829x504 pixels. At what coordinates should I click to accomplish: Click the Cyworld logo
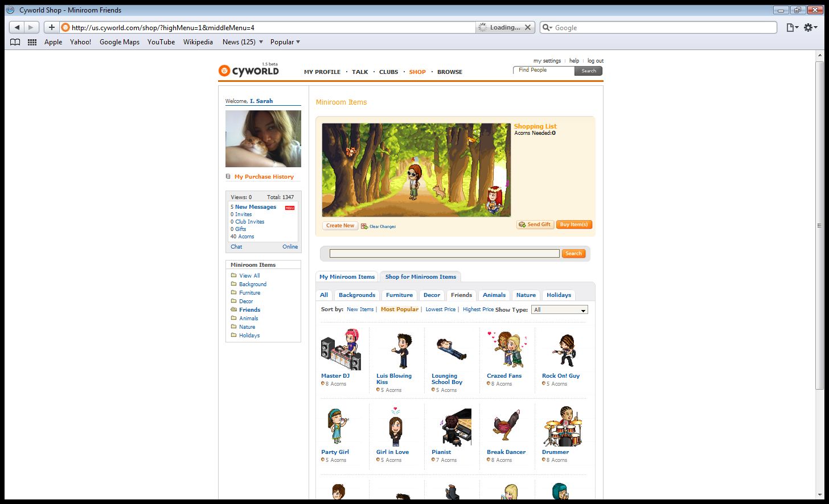pyautogui.click(x=249, y=71)
